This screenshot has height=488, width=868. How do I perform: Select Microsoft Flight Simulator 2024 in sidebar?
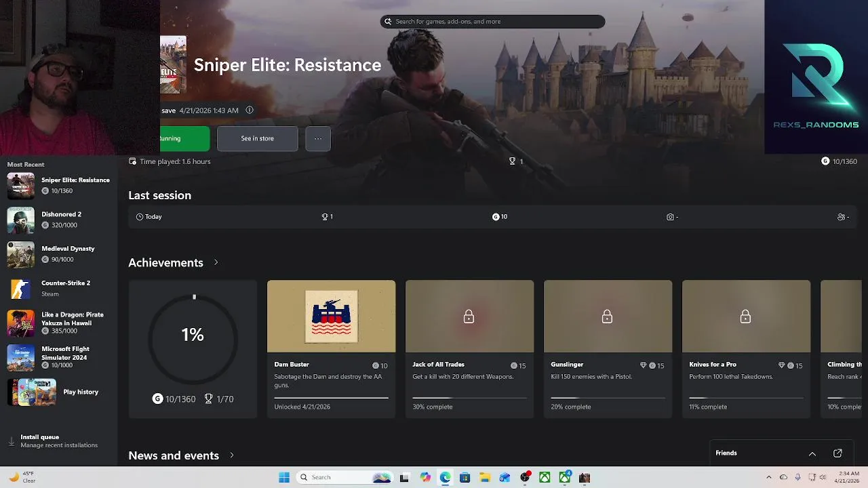[58, 357]
